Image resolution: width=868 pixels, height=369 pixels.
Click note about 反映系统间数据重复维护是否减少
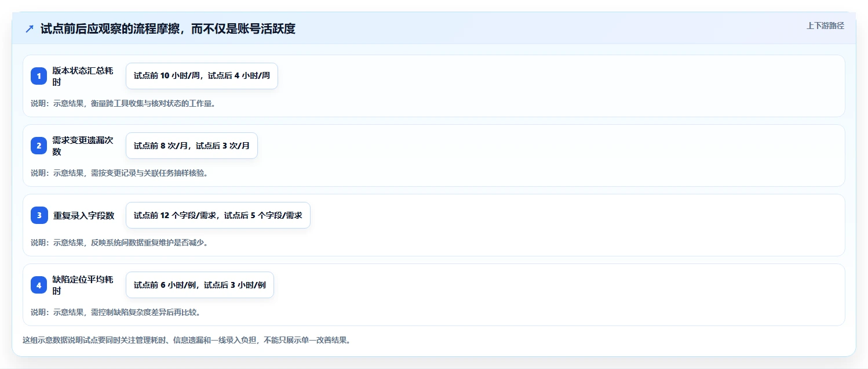click(119, 243)
